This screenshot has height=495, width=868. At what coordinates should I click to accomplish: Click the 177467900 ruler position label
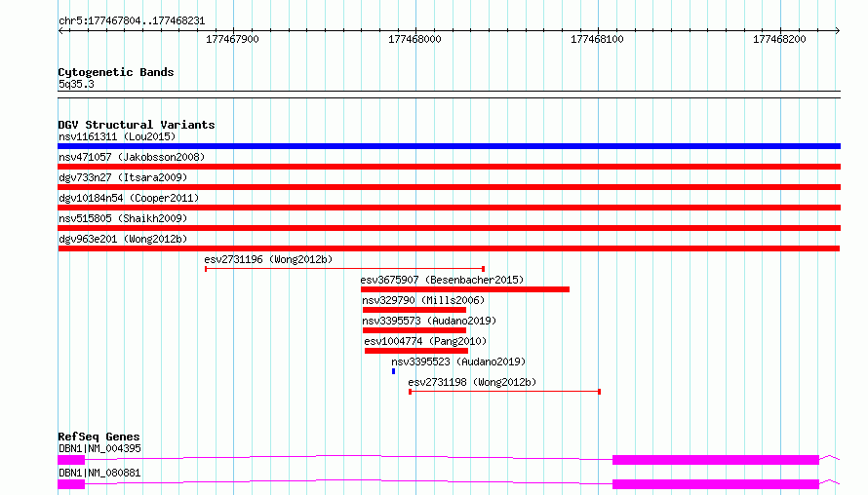click(x=232, y=39)
